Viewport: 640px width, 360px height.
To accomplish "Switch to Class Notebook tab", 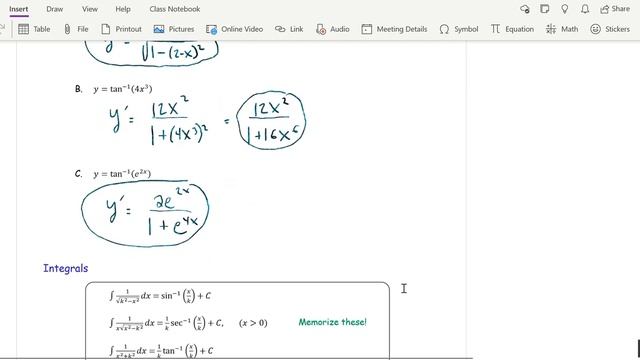I will pyautogui.click(x=175, y=9).
